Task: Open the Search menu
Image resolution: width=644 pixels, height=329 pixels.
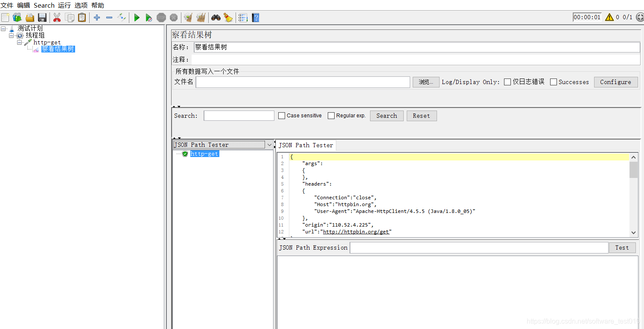Action: pyautogui.click(x=44, y=5)
